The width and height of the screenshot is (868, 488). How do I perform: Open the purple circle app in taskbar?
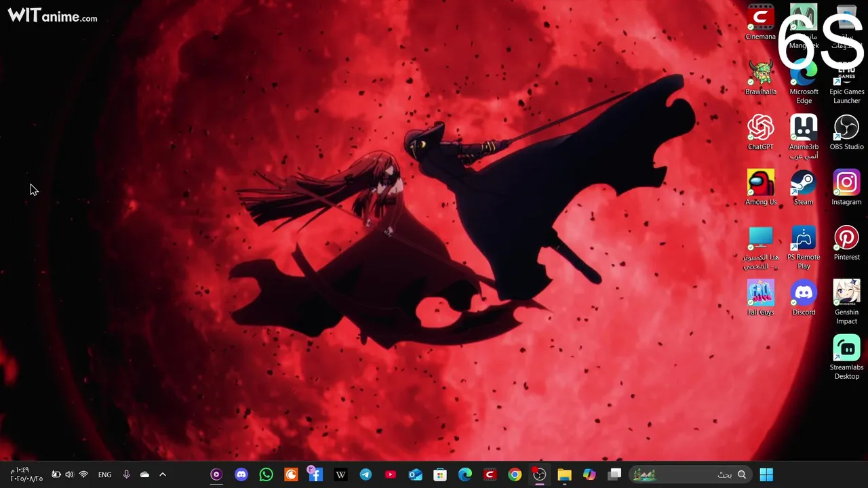pos(216,474)
